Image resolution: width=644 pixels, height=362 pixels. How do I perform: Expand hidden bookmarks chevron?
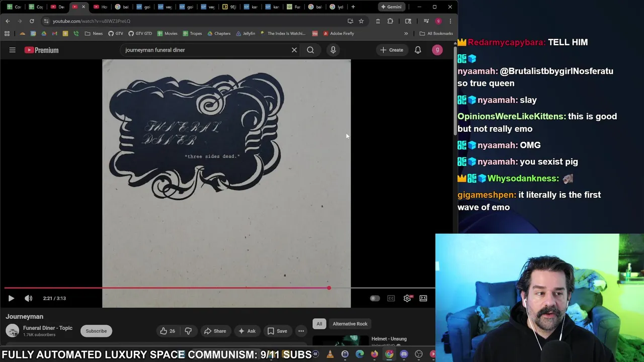point(406,34)
